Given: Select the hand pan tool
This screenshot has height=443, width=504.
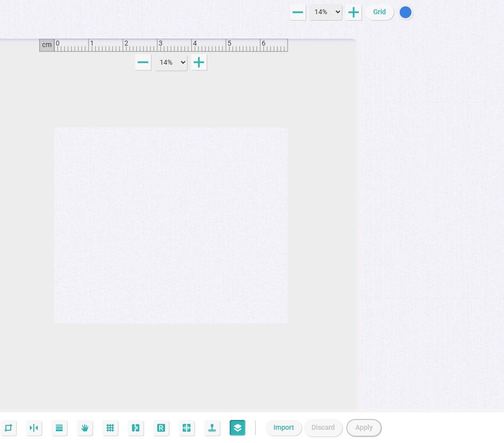Looking at the screenshot, I should (85, 428).
